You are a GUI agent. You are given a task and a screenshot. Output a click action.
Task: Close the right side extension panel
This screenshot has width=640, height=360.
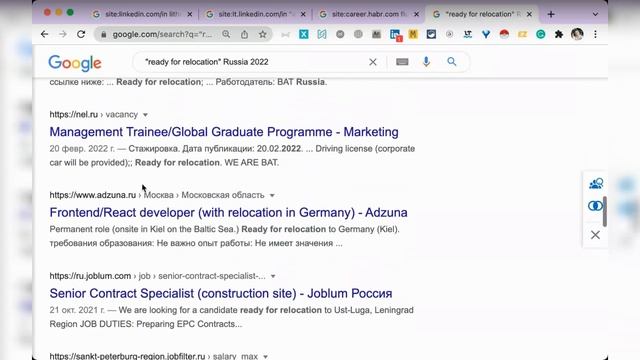(595, 235)
